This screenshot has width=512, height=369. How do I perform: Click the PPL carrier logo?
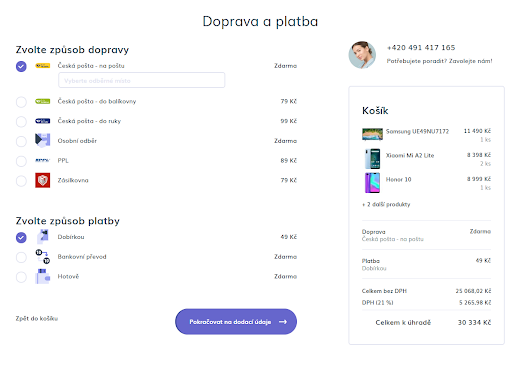(x=43, y=160)
